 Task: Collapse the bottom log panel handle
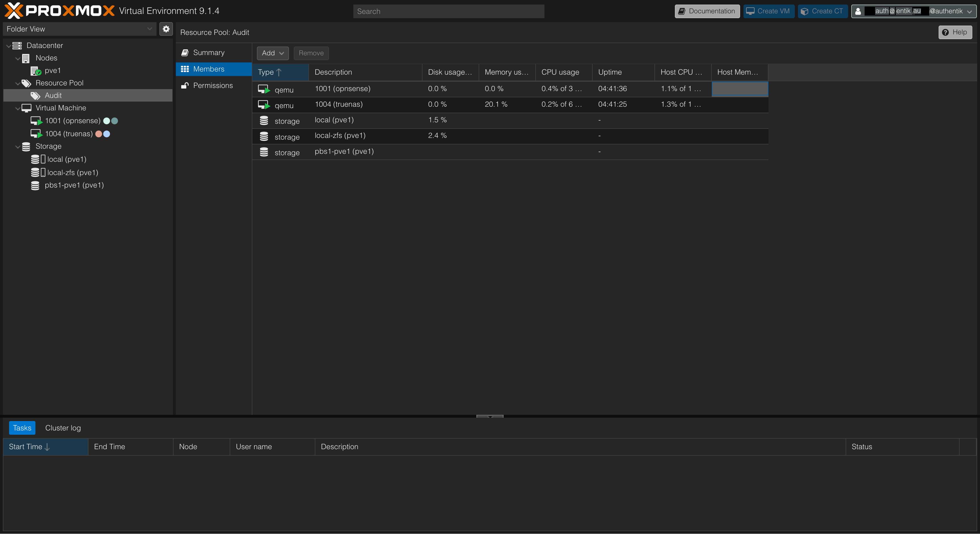tap(490, 417)
